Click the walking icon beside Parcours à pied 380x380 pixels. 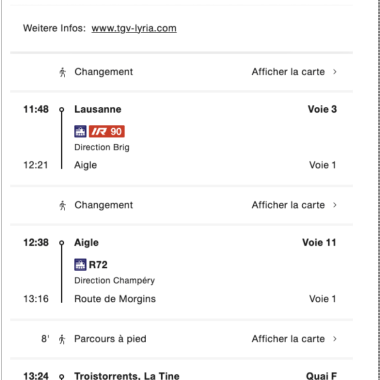pyautogui.click(x=62, y=339)
